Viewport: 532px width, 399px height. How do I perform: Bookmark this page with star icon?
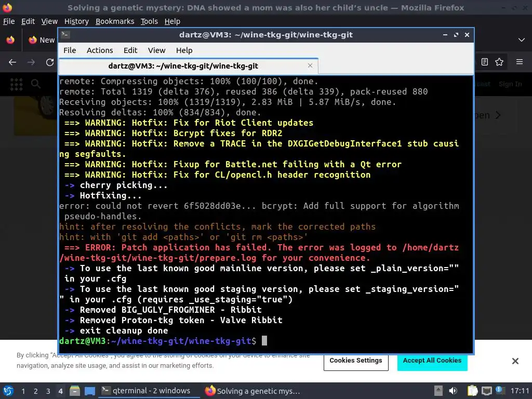point(499,62)
